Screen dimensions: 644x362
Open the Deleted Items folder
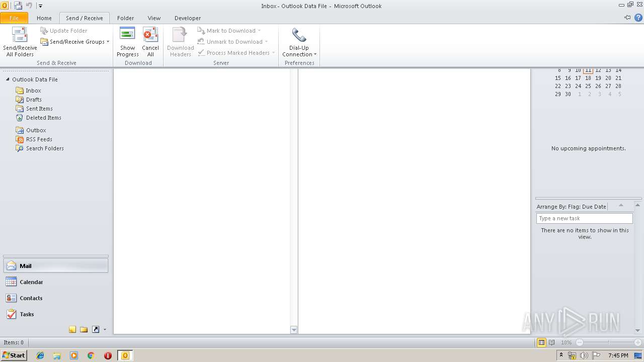click(x=44, y=118)
